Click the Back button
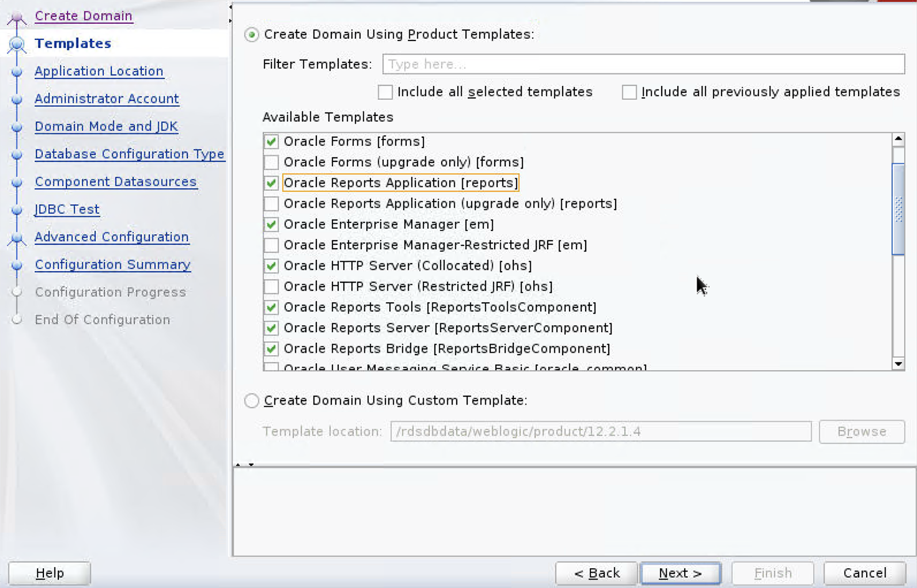 (596, 573)
